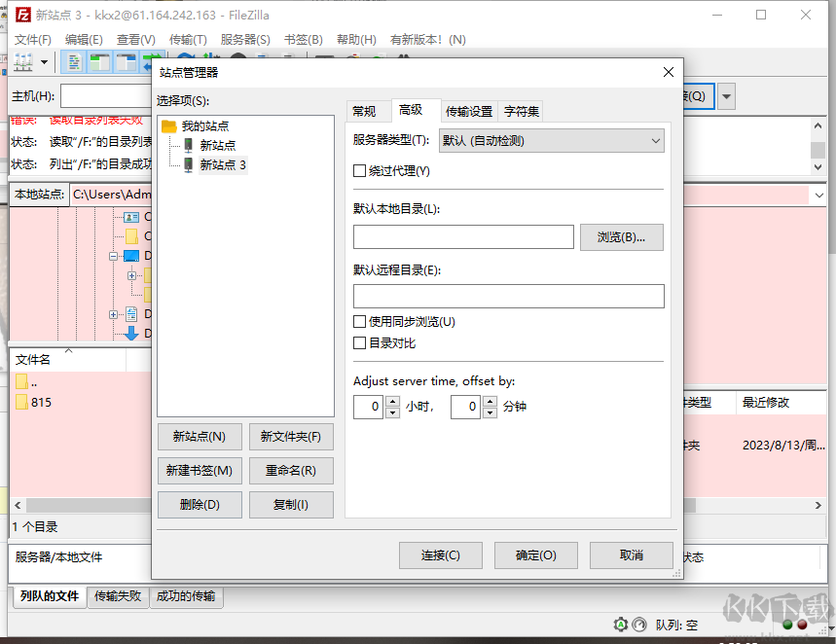Screen dimensions: 836x644
Task: Expand the documents node in local tree
Action: 113,314
